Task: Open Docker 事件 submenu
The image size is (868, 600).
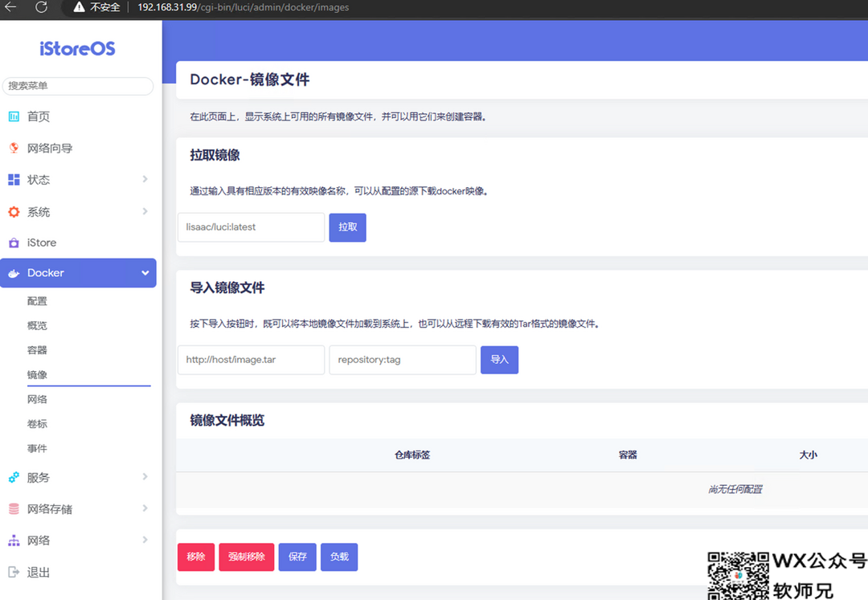Action: 37,448
